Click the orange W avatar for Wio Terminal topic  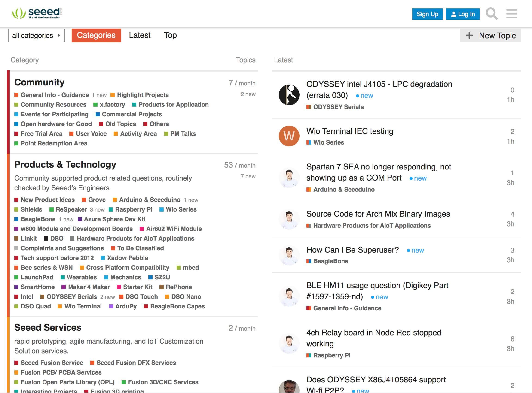point(289,136)
